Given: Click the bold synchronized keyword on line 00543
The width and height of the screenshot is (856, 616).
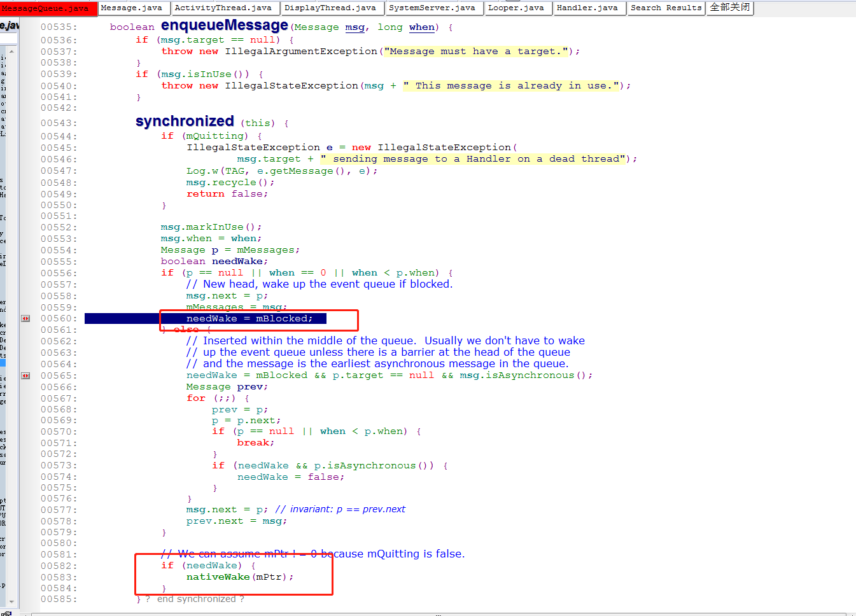Looking at the screenshot, I should [185, 122].
